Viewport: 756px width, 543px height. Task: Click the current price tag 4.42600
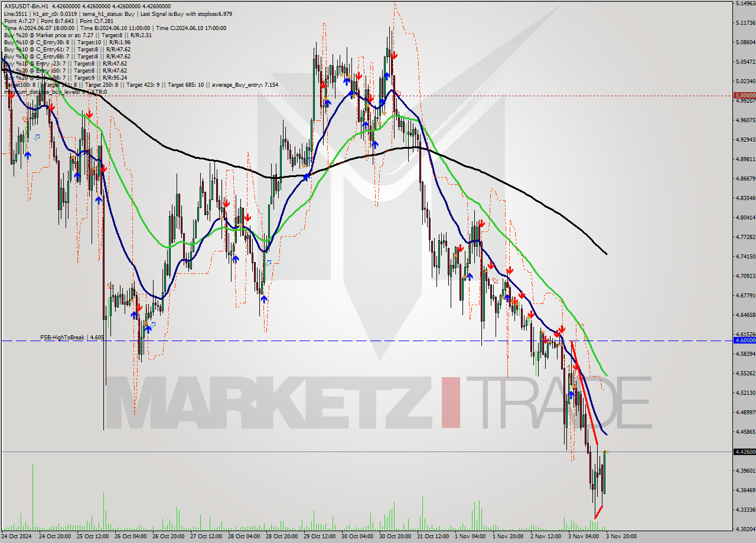744,452
